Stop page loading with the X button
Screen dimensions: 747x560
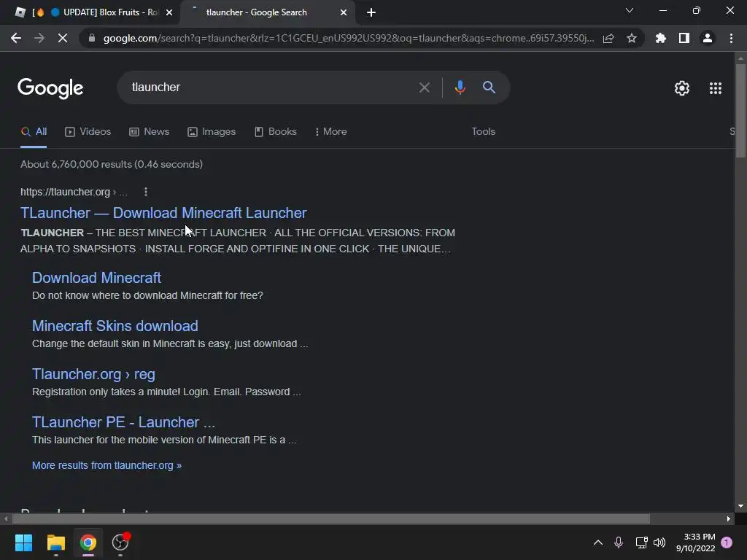(63, 38)
